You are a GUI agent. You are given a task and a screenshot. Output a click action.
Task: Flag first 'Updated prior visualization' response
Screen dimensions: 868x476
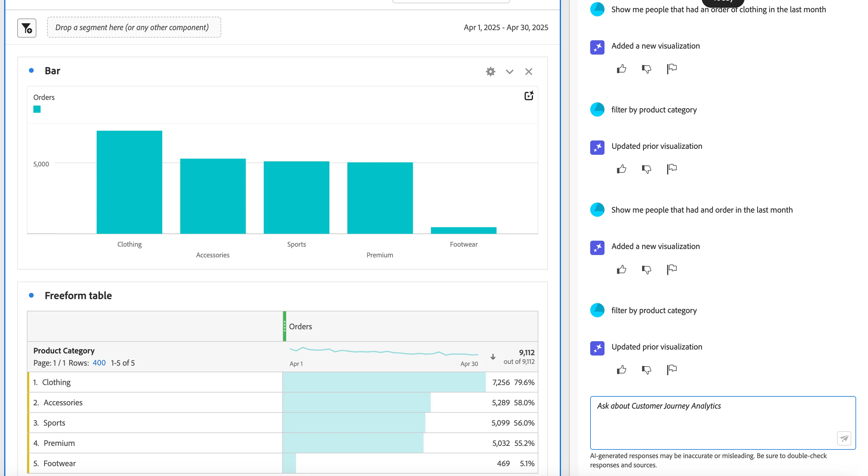click(x=672, y=169)
